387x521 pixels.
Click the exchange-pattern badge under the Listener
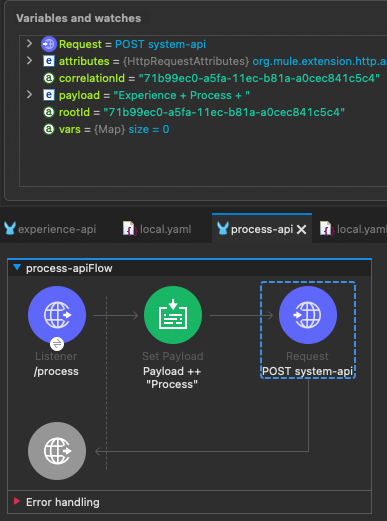point(57,344)
